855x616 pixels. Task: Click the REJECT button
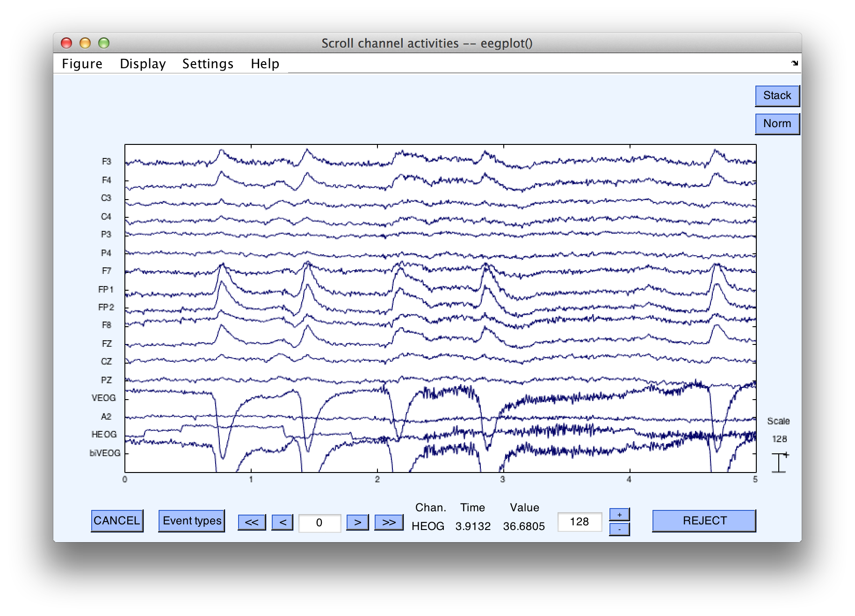(x=704, y=521)
